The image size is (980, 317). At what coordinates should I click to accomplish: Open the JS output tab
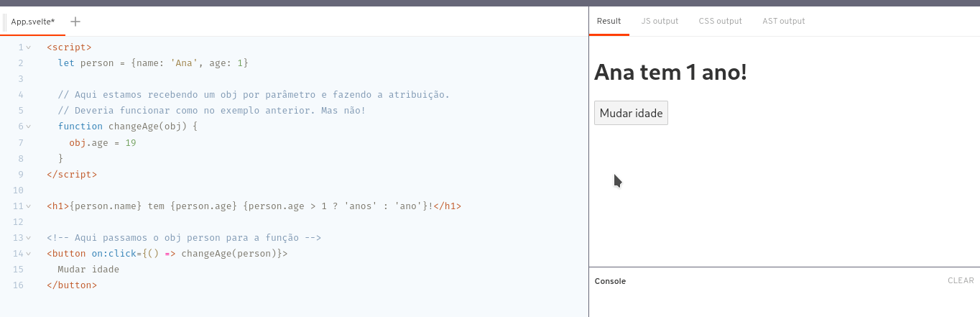coord(660,21)
